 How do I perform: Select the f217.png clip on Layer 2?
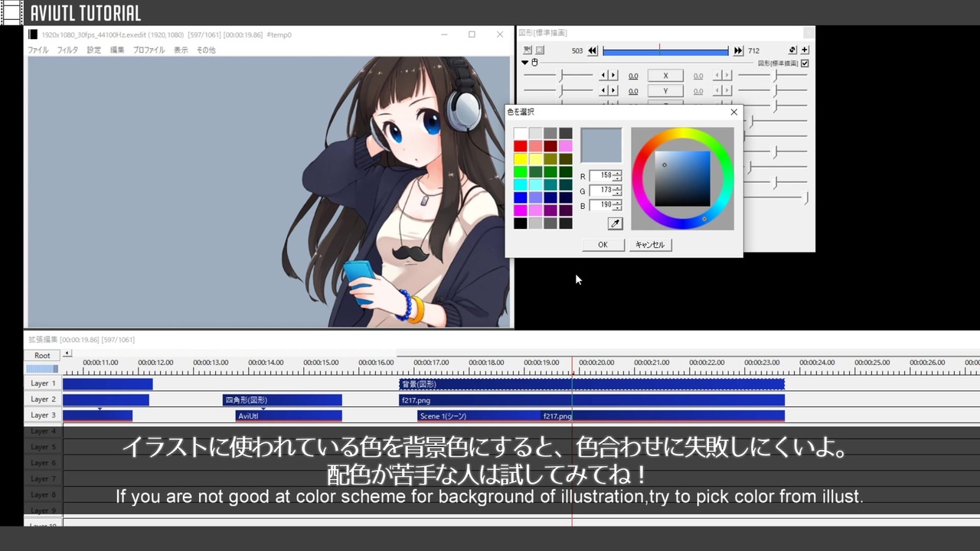point(592,400)
